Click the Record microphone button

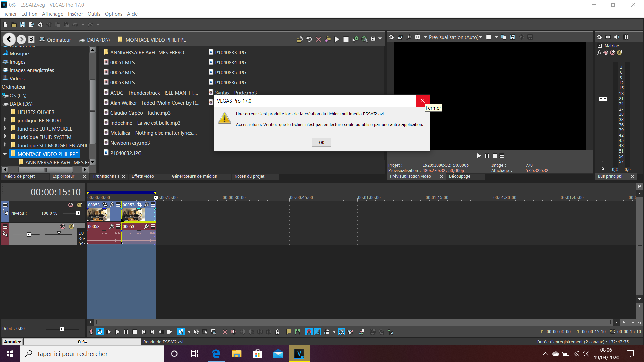[x=91, y=332]
